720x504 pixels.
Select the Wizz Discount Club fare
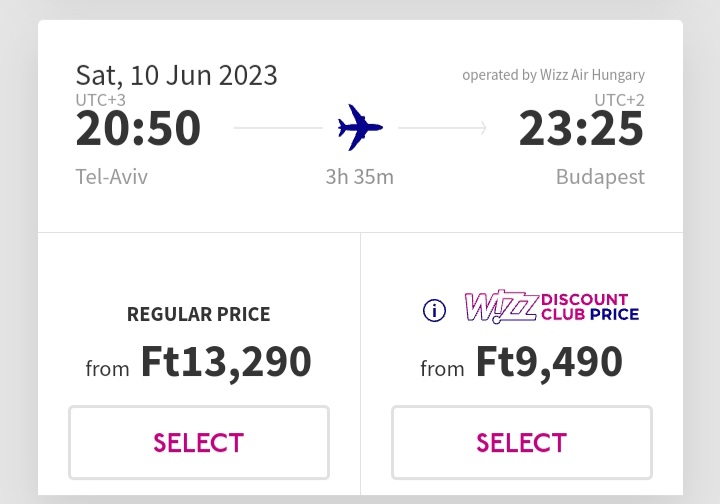click(x=522, y=442)
